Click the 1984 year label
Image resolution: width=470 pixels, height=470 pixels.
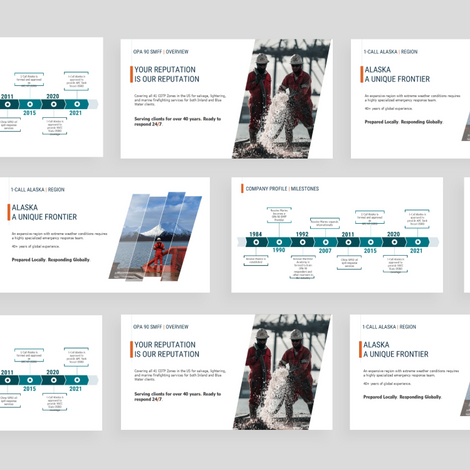tap(256, 234)
